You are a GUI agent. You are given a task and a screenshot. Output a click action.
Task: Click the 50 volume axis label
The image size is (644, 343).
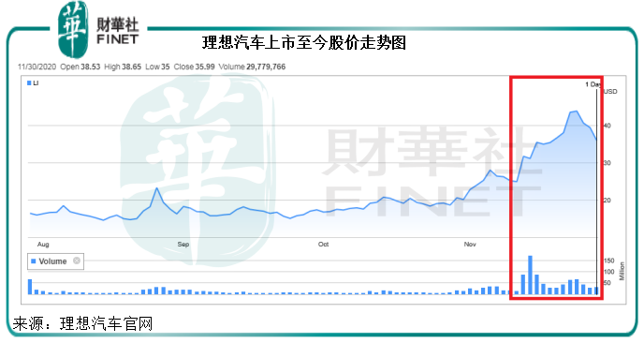[607, 283]
